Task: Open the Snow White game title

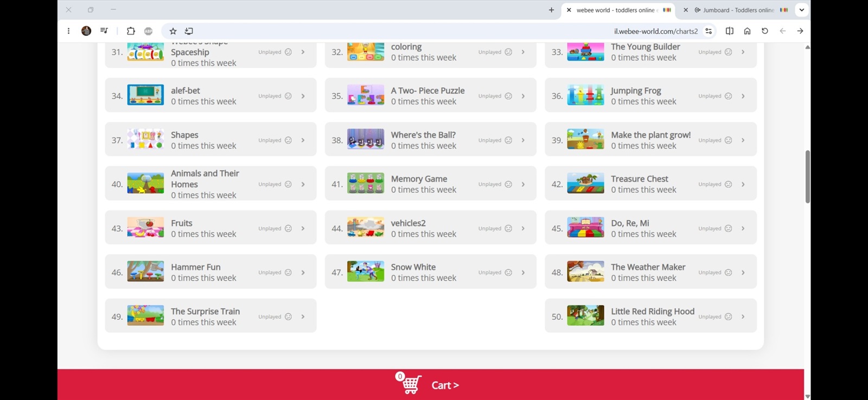Action: click(x=413, y=267)
